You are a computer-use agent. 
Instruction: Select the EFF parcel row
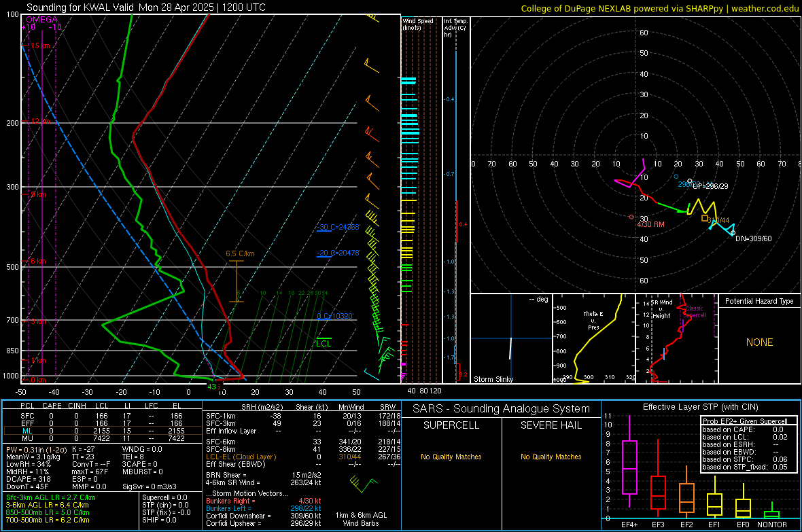[x=103, y=423]
